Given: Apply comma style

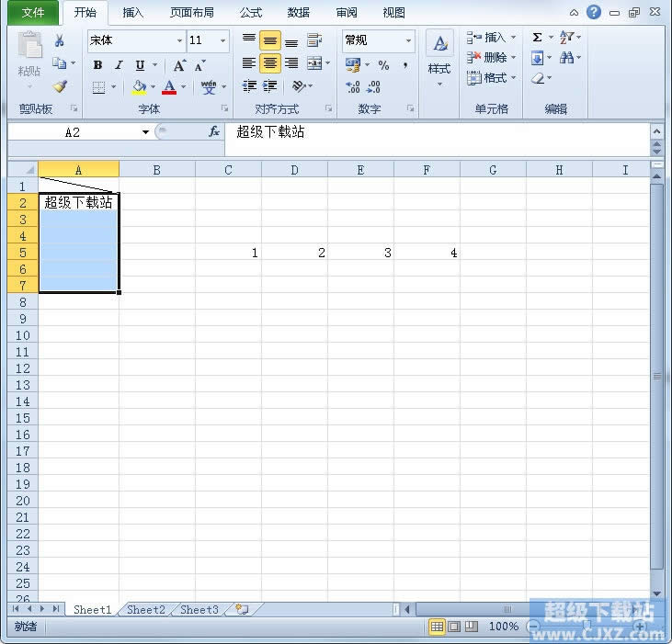Looking at the screenshot, I should click(x=405, y=65).
